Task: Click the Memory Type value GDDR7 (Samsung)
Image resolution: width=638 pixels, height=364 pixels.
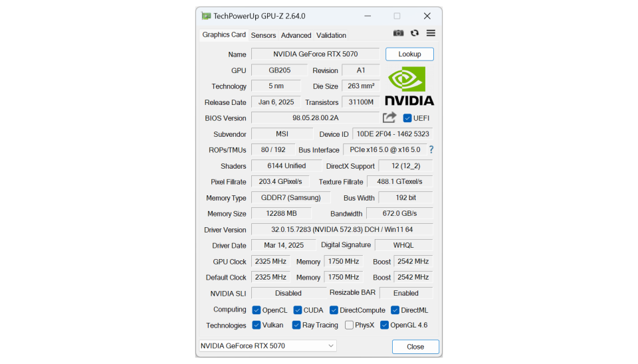Action: (291, 198)
